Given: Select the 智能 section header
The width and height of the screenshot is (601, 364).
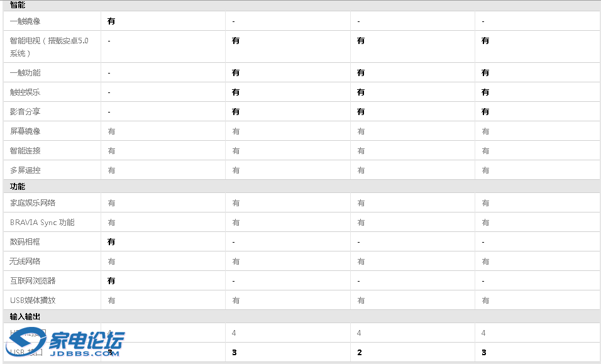Looking at the screenshot, I should point(18,5).
